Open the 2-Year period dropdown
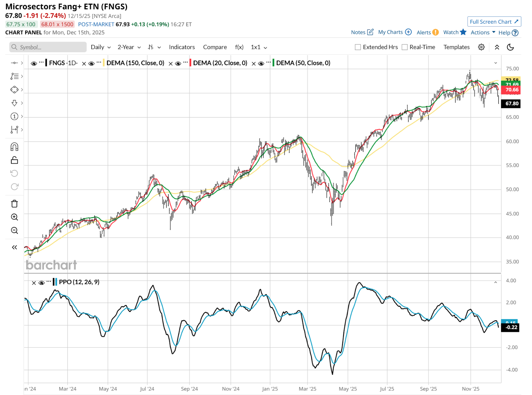 (129, 47)
